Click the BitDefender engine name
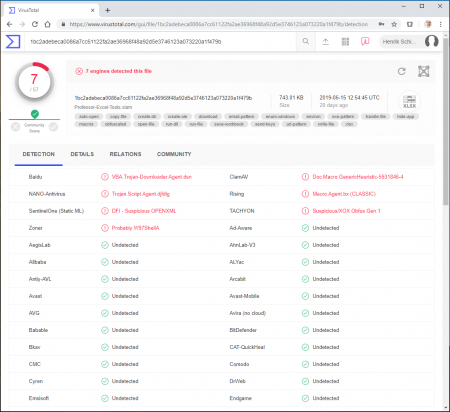 tap(243, 330)
